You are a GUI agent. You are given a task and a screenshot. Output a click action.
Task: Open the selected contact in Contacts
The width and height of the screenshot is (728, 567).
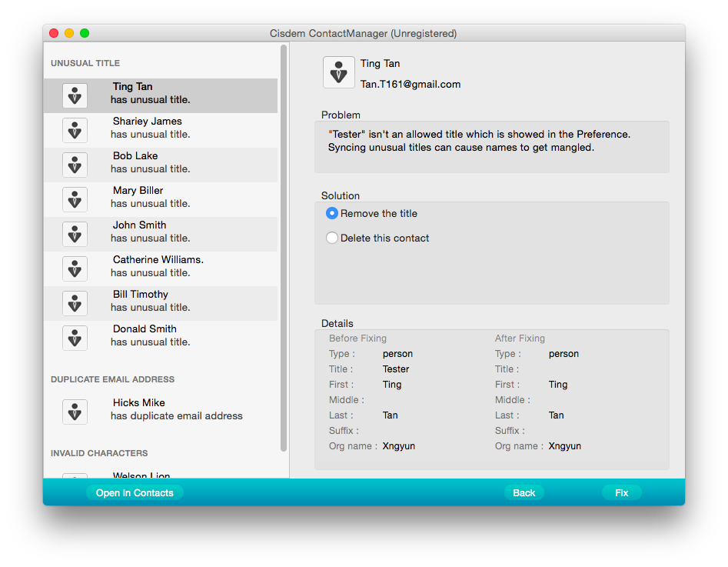(x=135, y=492)
